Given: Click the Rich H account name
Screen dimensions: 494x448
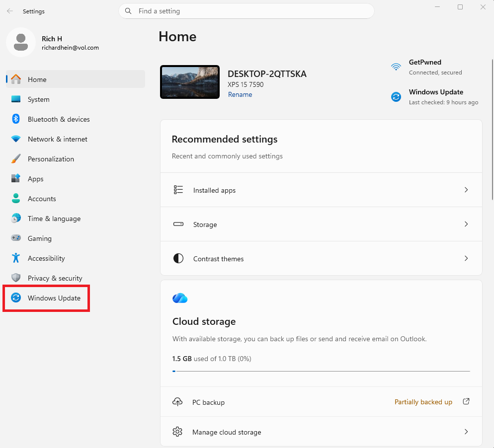Looking at the screenshot, I should pyautogui.click(x=52, y=39).
